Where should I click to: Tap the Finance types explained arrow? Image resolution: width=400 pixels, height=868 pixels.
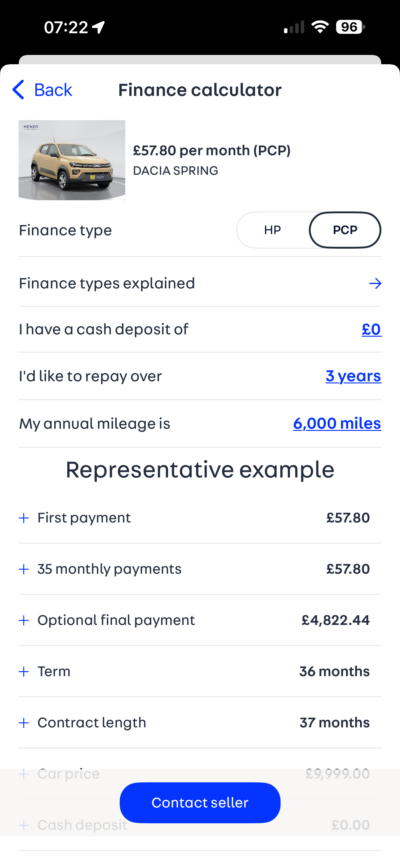(375, 283)
